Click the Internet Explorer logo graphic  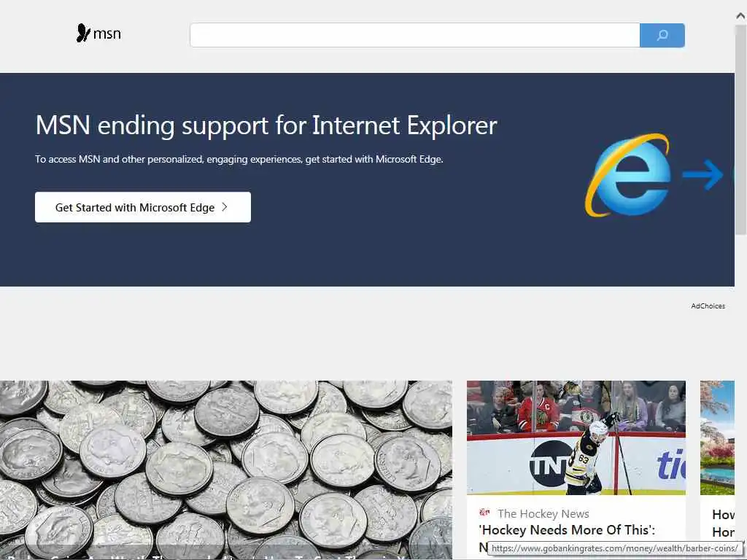tap(628, 175)
